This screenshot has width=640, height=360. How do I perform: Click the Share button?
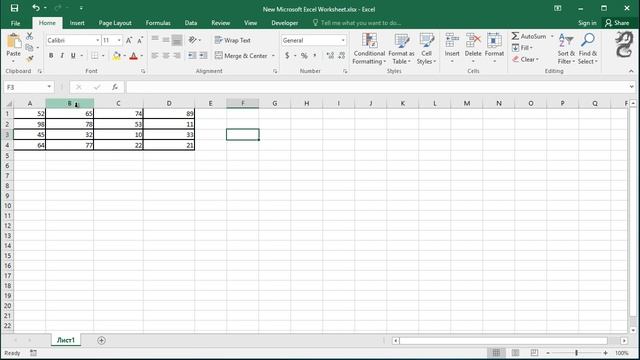[x=617, y=23]
